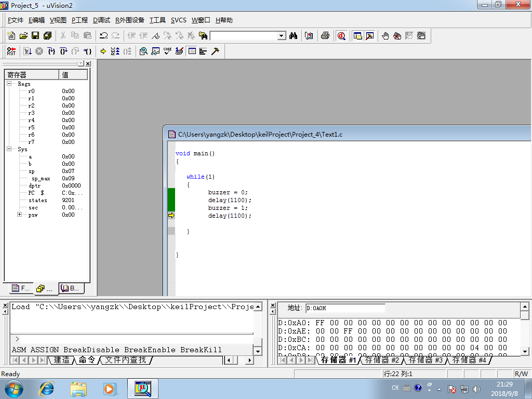Print the current document

click(325, 36)
